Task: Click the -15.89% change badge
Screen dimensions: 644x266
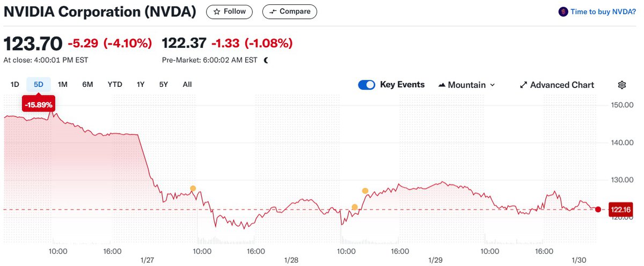Action: coord(38,105)
